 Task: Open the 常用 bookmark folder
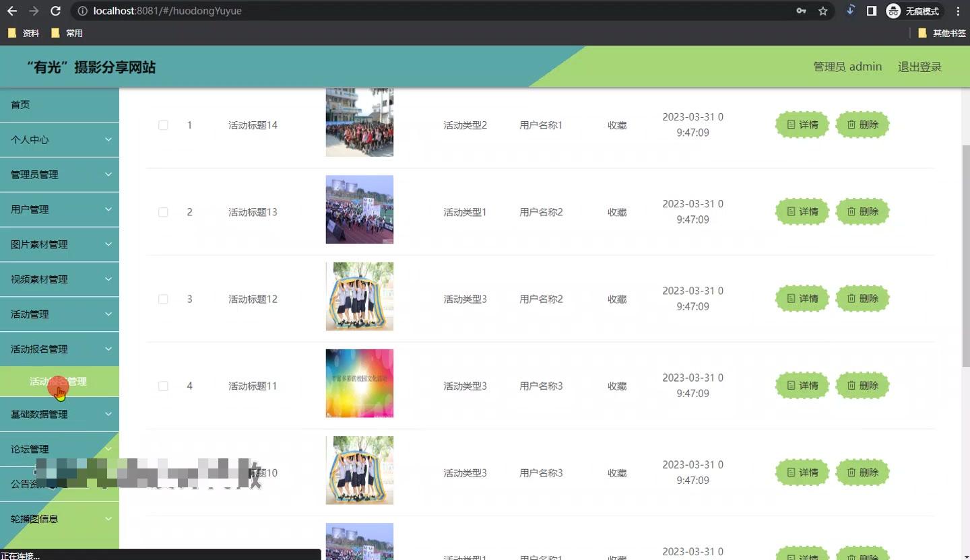pos(67,33)
